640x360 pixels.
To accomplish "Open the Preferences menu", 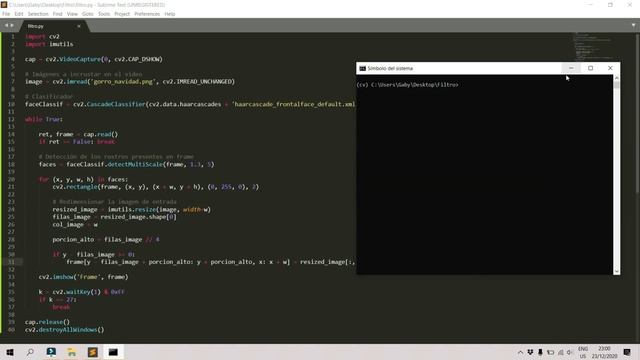I will click(x=147, y=14).
